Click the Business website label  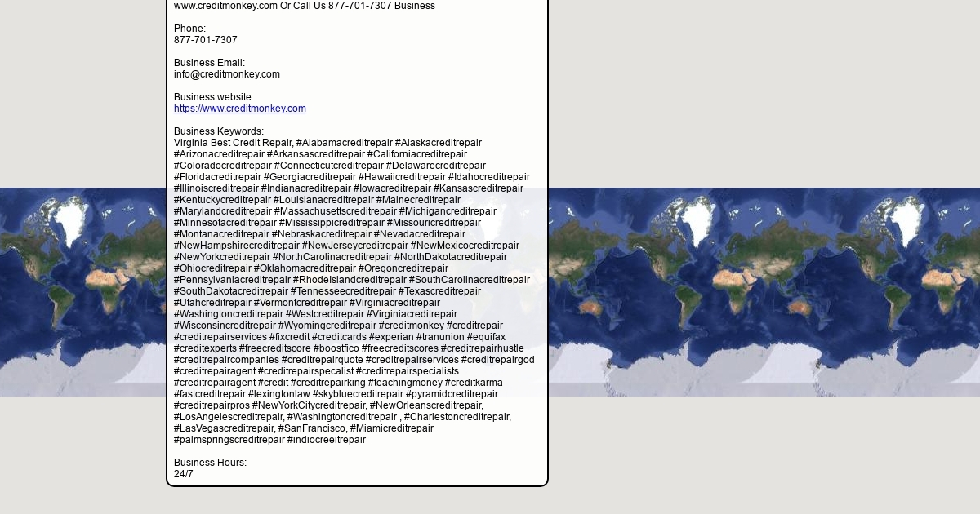[x=213, y=97]
